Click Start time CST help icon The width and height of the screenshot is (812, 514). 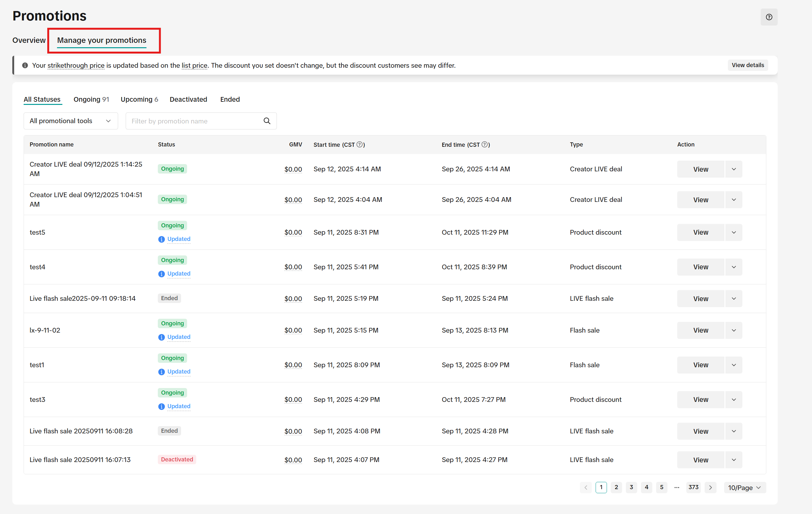point(359,144)
